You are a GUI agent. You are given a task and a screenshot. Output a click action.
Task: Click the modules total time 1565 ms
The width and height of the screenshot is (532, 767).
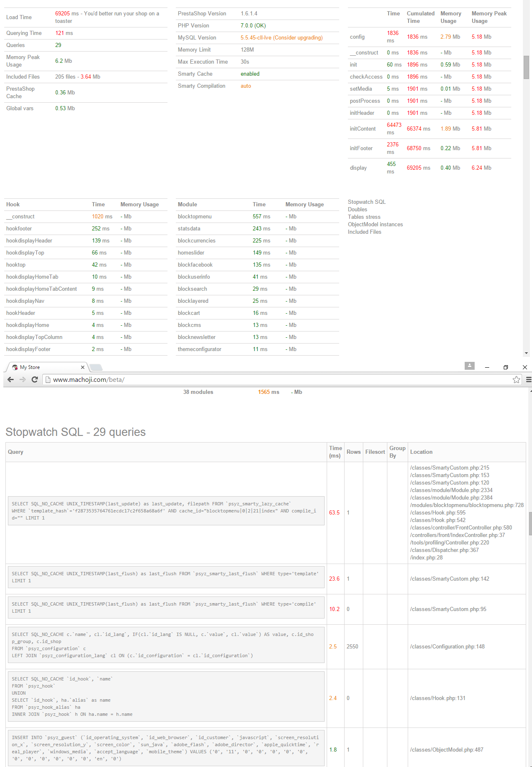click(268, 392)
